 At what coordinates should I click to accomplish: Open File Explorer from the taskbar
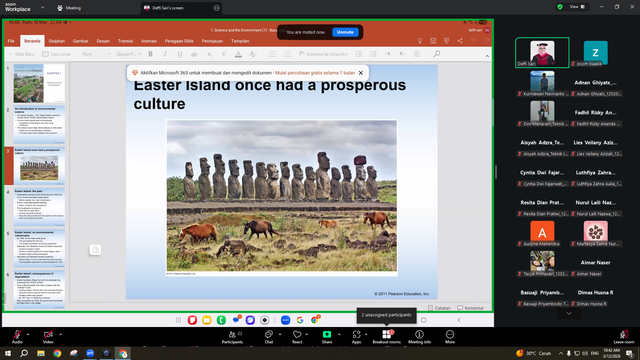point(41,353)
